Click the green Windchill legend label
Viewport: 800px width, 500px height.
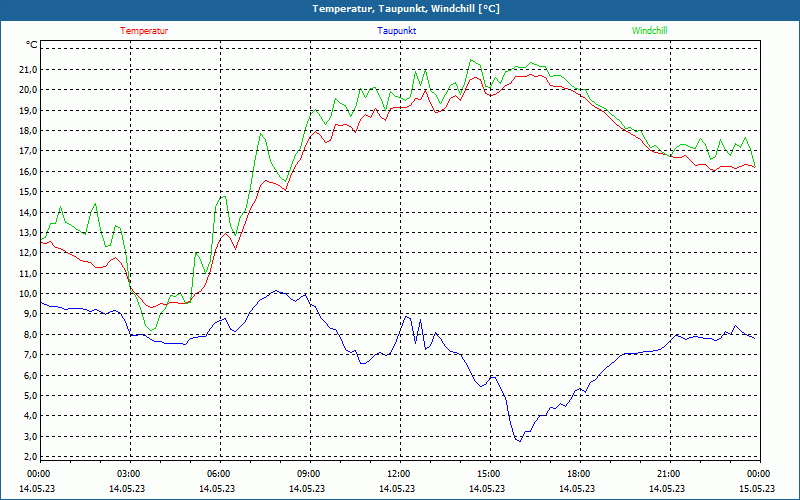649,31
